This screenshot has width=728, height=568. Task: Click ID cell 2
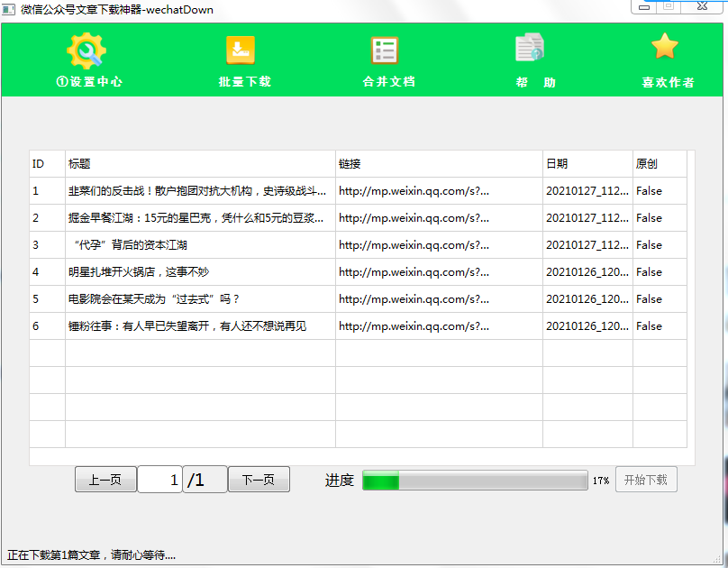click(48, 218)
